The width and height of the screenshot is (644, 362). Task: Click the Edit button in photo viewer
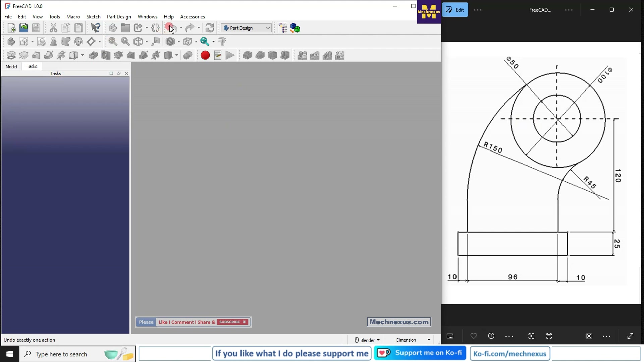(455, 10)
